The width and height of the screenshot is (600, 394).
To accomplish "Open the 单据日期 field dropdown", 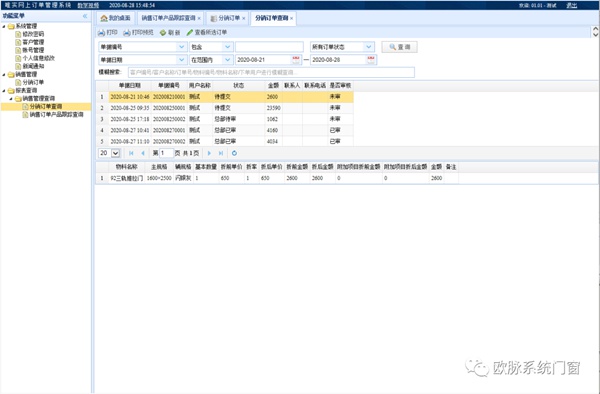I will pyautogui.click(x=182, y=60).
